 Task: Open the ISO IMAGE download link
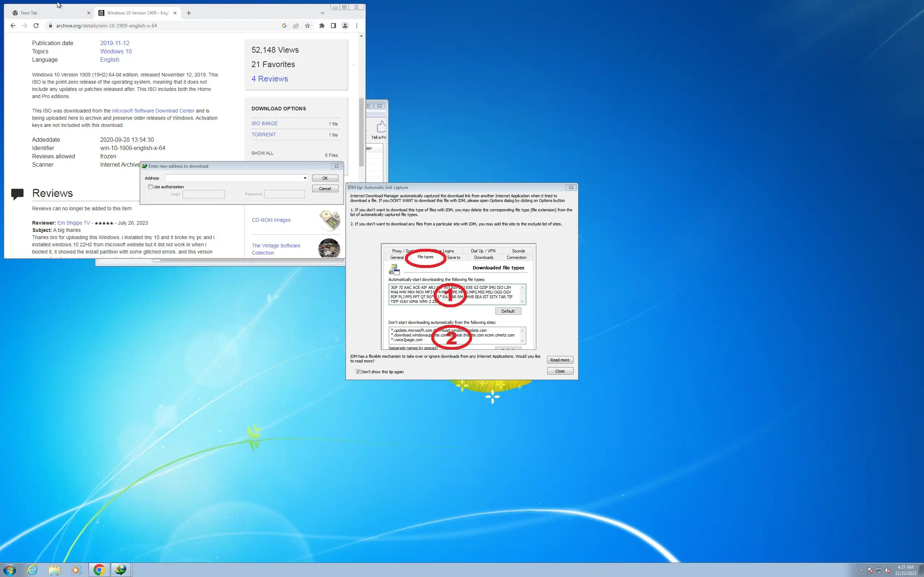(265, 123)
